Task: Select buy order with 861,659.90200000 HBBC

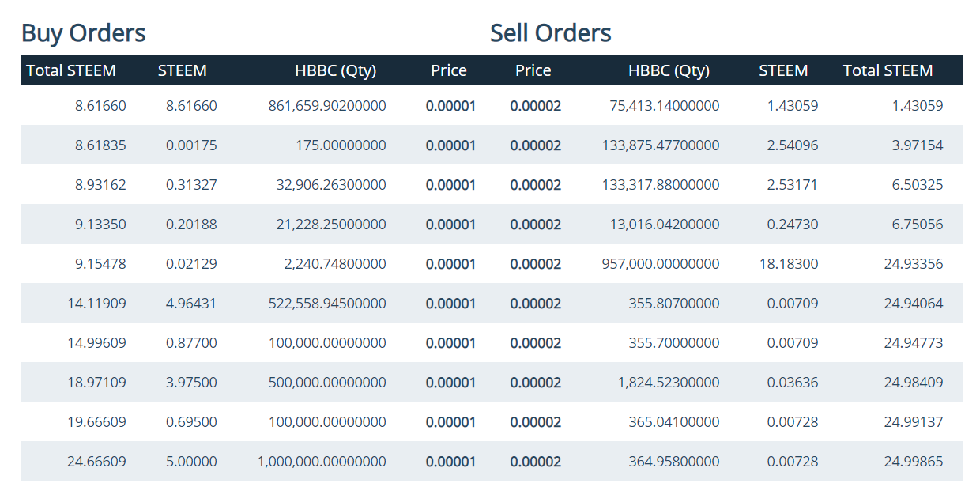Action: point(327,105)
